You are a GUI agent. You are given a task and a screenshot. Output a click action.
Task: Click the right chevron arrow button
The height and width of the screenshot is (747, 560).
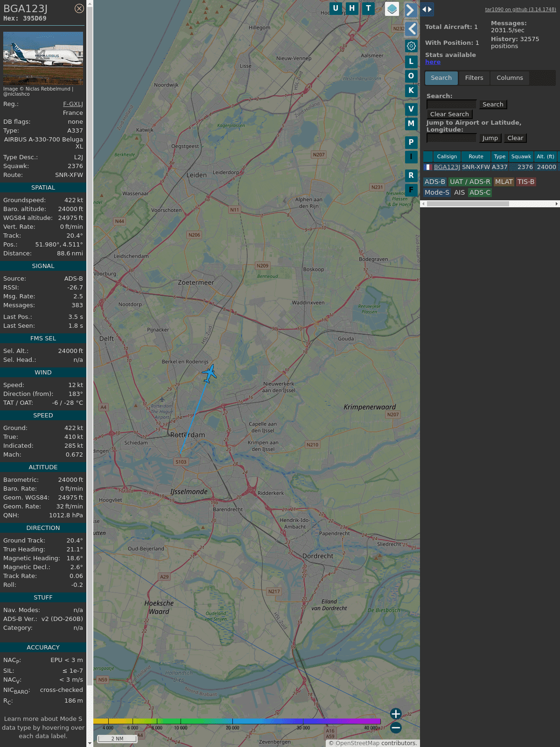(411, 10)
